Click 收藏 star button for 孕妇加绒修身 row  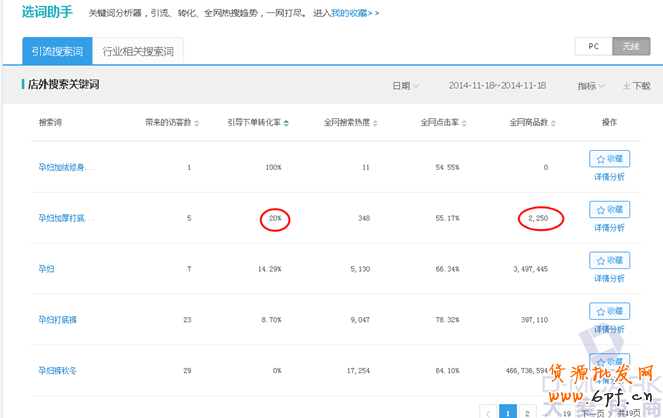click(610, 158)
